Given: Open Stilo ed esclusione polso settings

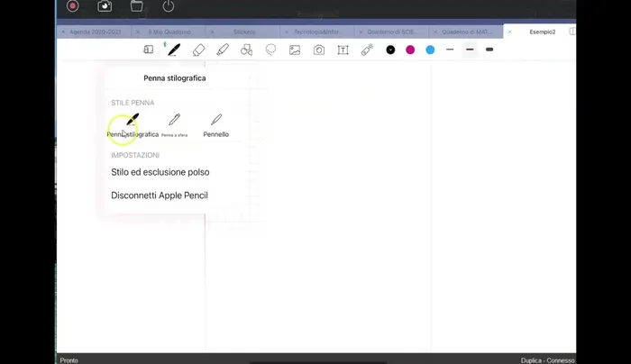Looking at the screenshot, I should point(160,172).
